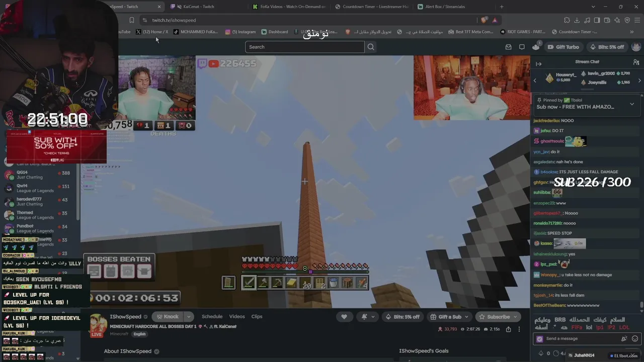Click the English language tag
Screen dimensions: 644x362
pyautogui.click(x=139, y=334)
